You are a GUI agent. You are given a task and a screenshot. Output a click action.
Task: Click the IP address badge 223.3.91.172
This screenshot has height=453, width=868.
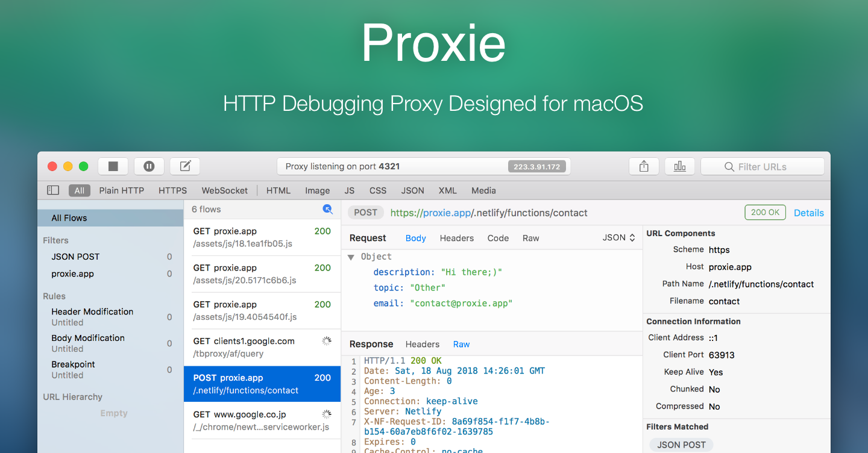pyautogui.click(x=537, y=166)
